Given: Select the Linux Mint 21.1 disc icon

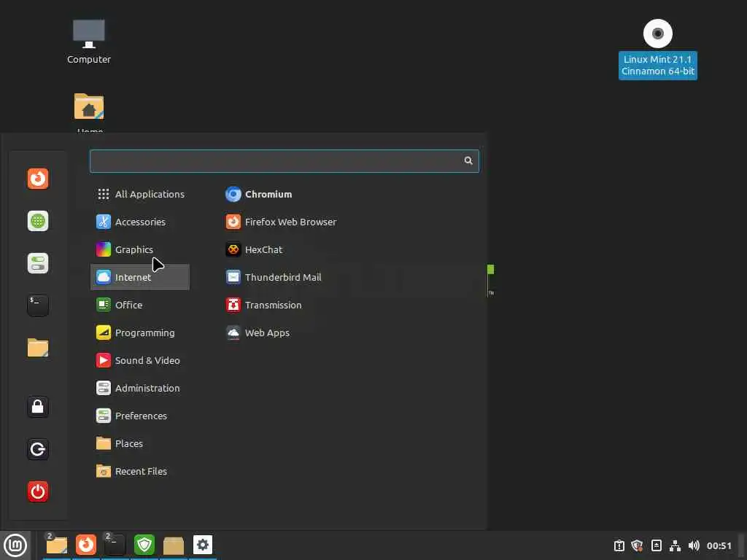Looking at the screenshot, I should 657,49.
